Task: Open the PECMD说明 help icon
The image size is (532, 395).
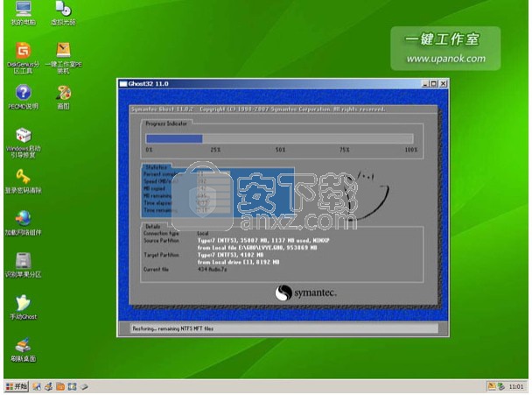Action: coord(23,97)
